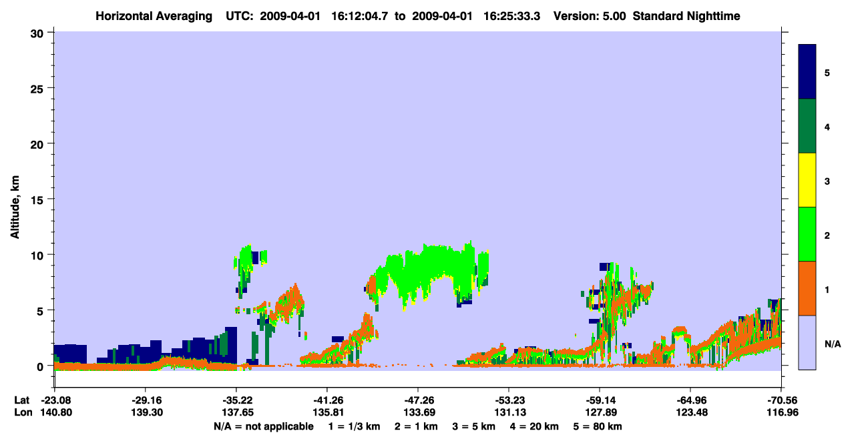The image size is (868, 445).
Task: Click the 25 km altitude tick label
Action: click(x=38, y=88)
